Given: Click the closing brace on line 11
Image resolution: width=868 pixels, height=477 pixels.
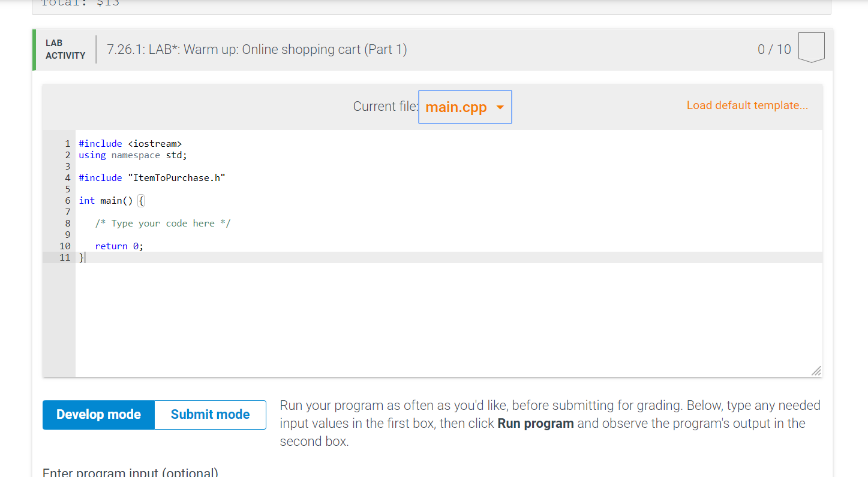Looking at the screenshot, I should pos(80,257).
